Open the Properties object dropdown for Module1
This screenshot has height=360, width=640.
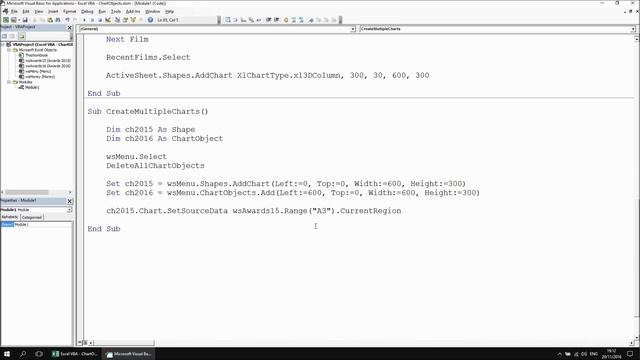pos(69,210)
